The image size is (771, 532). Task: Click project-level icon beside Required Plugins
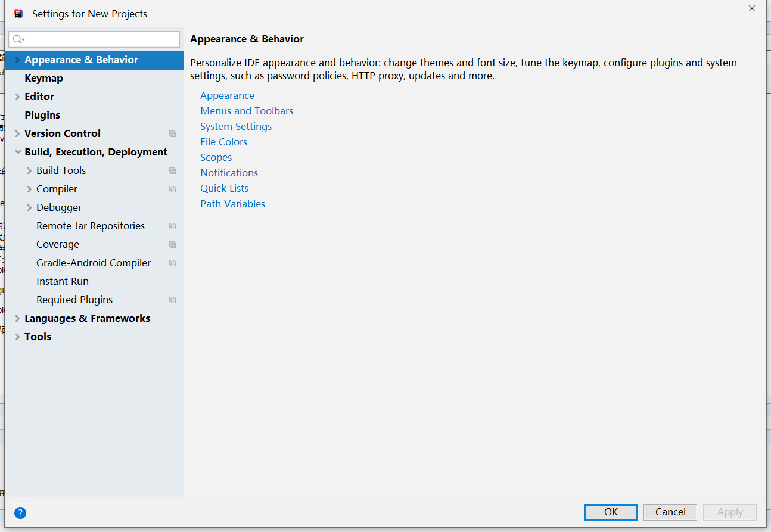[172, 300]
